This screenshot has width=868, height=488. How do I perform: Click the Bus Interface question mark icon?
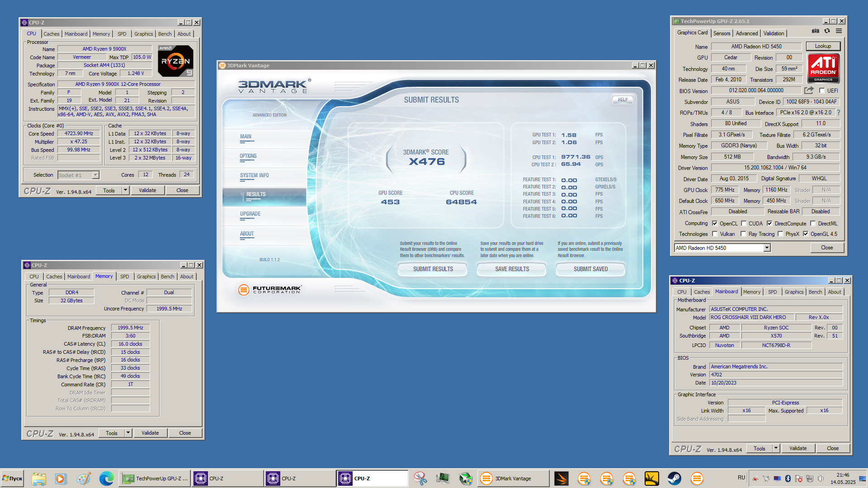click(x=839, y=113)
